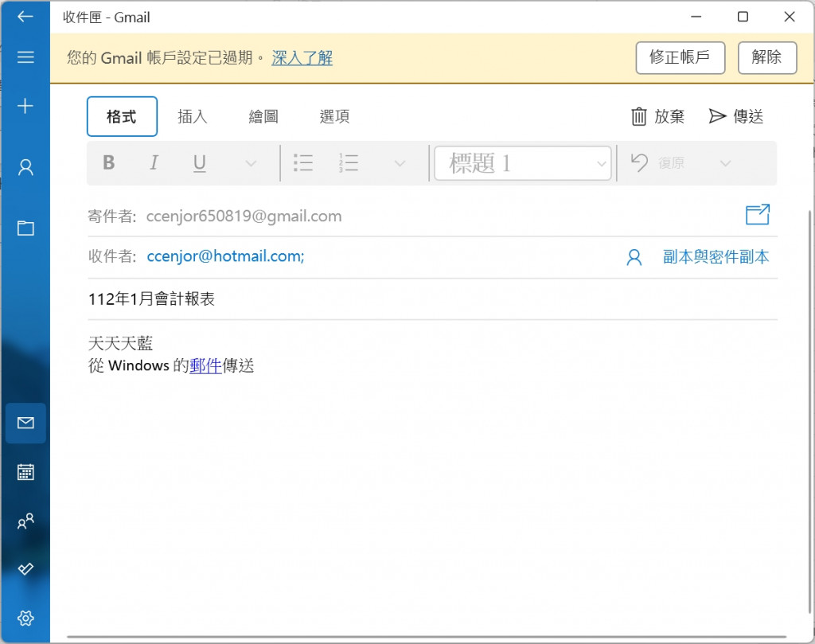Apply bulleted list
This screenshot has height=644, width=815.
(x=303, y=162)
